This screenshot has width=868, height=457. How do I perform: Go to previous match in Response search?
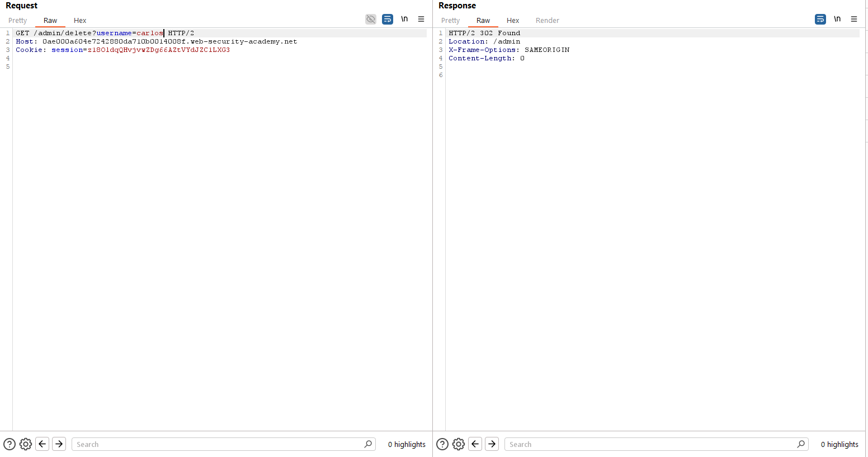(x=475, y=444)
